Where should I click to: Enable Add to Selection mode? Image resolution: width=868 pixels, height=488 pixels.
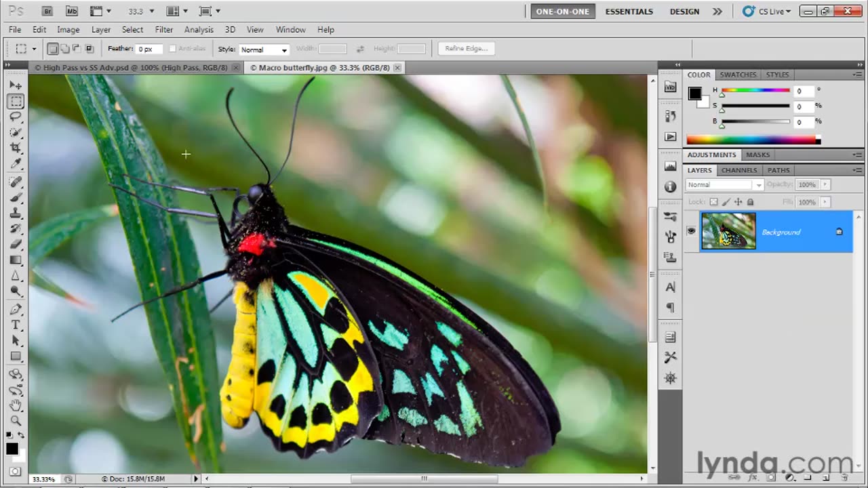pyautogui.click(x=64, y=49)
